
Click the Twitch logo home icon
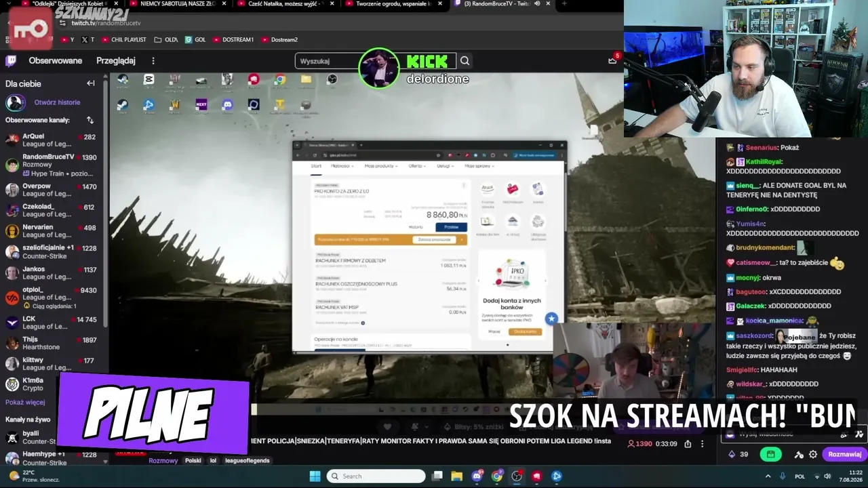pos(11,61)
